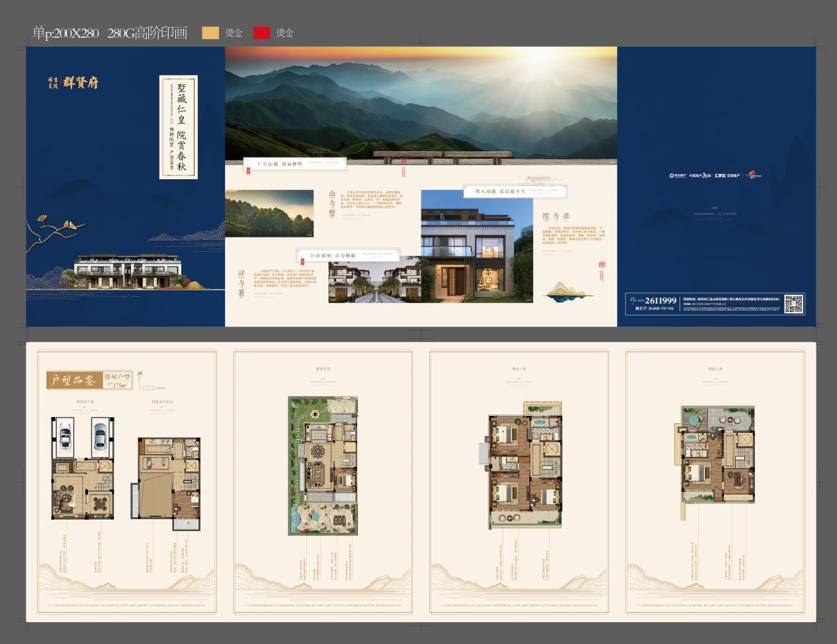
Task: Select the gold foil color swatch
Action: (x=209, y=31)
